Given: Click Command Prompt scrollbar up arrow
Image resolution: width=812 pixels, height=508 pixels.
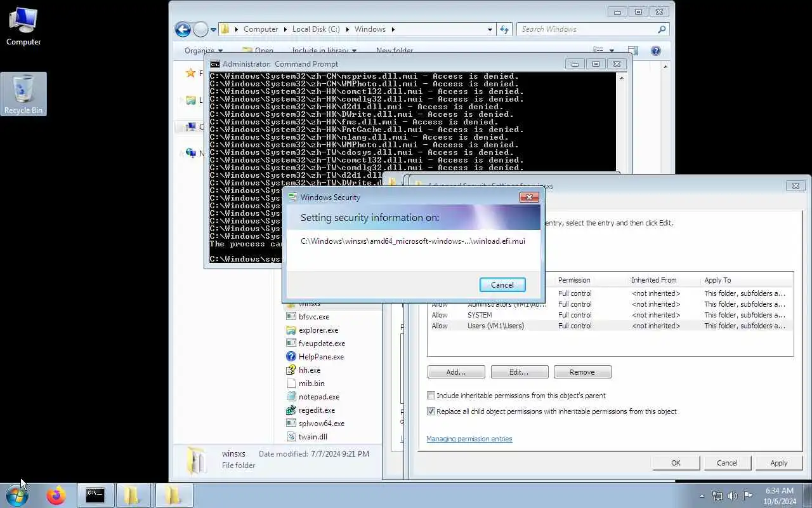Looking at the screenshot, I should (622, 77).
